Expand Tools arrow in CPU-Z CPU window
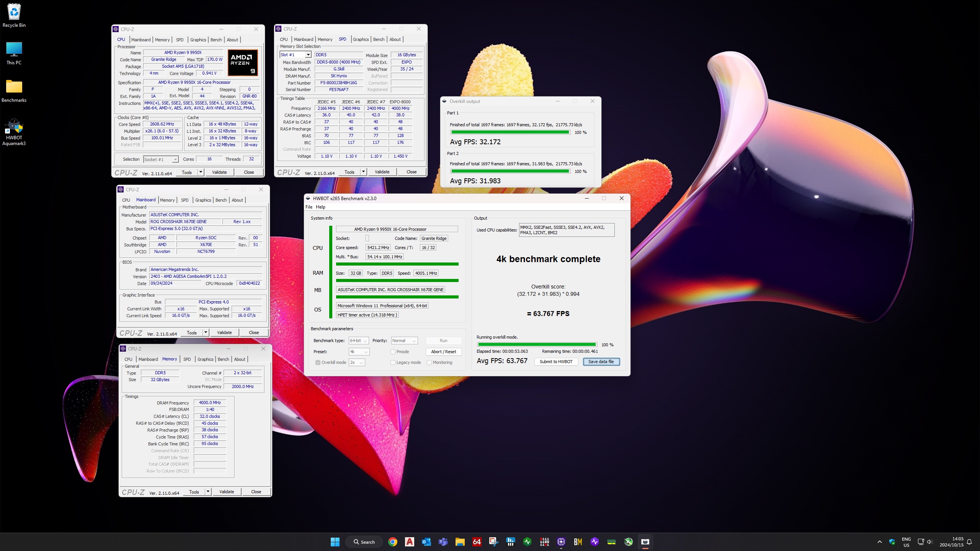This screenshot has height=551, width=980. [201, 172]
